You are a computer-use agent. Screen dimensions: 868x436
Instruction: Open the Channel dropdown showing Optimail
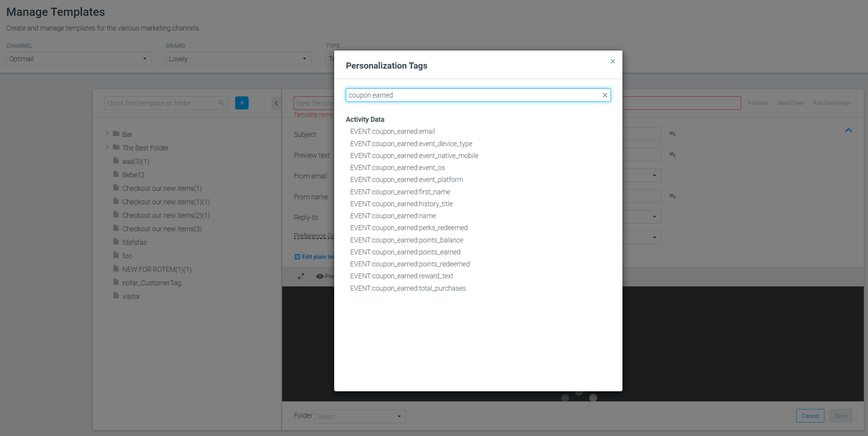coord(79,59)
